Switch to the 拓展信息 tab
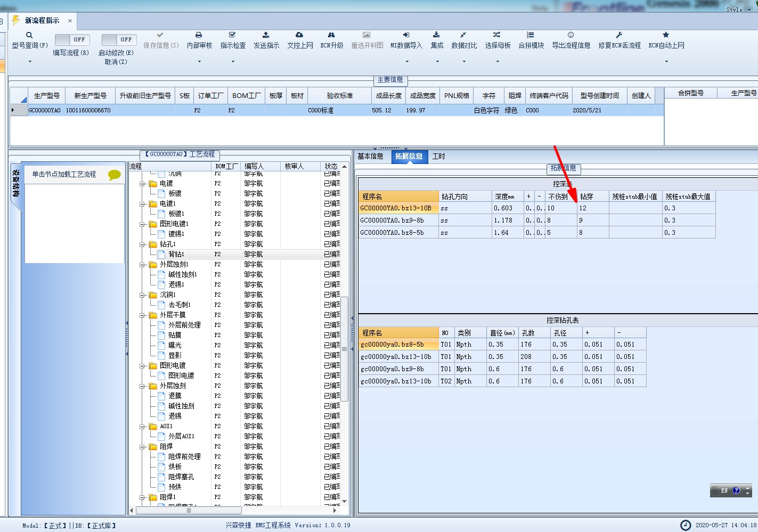The width and height of the screenshot is (758, 532). pyautogui.click(x=409, y=157)
